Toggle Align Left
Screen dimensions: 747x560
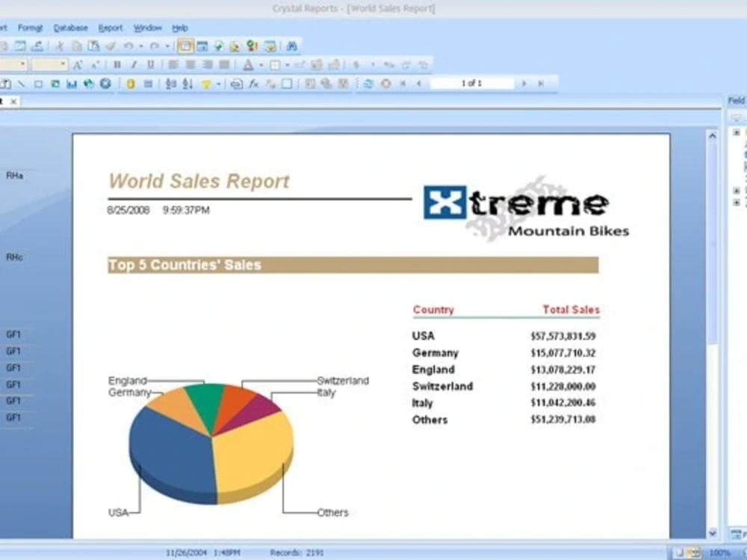click(173, 65)
